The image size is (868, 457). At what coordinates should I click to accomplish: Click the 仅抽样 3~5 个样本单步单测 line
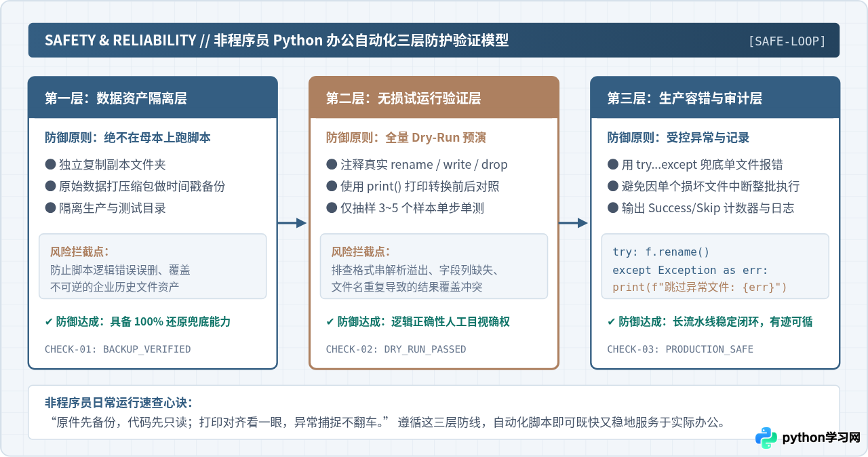pos(405,208)
